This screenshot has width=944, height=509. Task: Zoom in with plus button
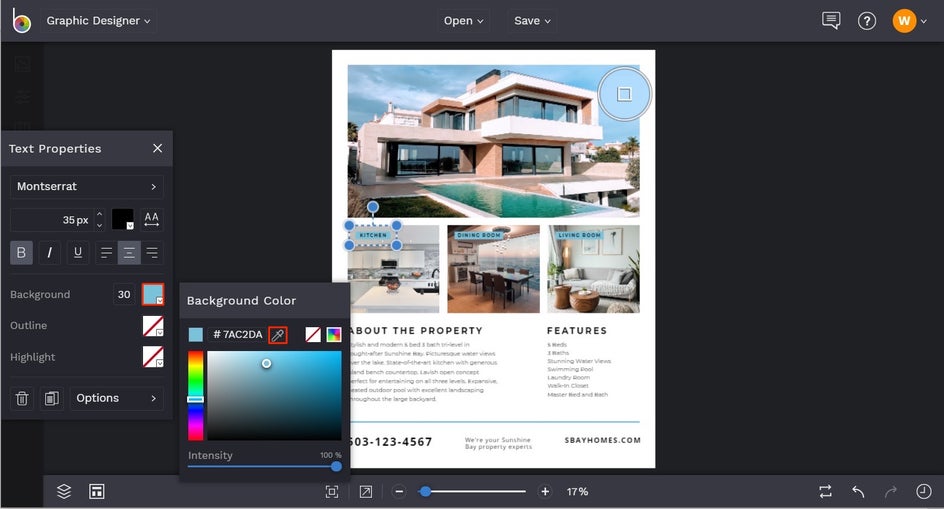pyautogui.click(x=545, y=492)
